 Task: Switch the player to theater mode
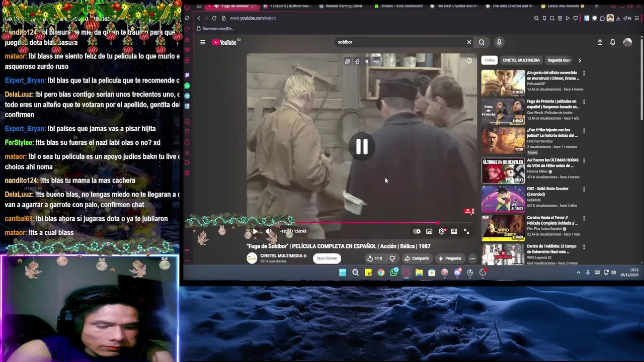point(454,231)
